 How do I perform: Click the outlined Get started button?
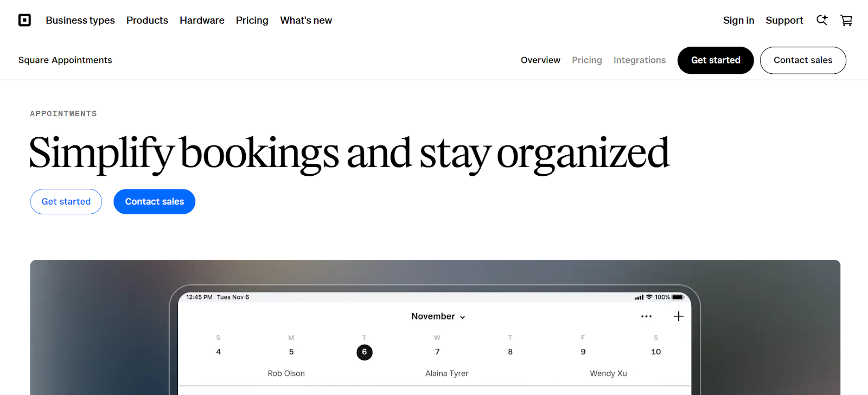pyautogui.click(x=66, y=201)
